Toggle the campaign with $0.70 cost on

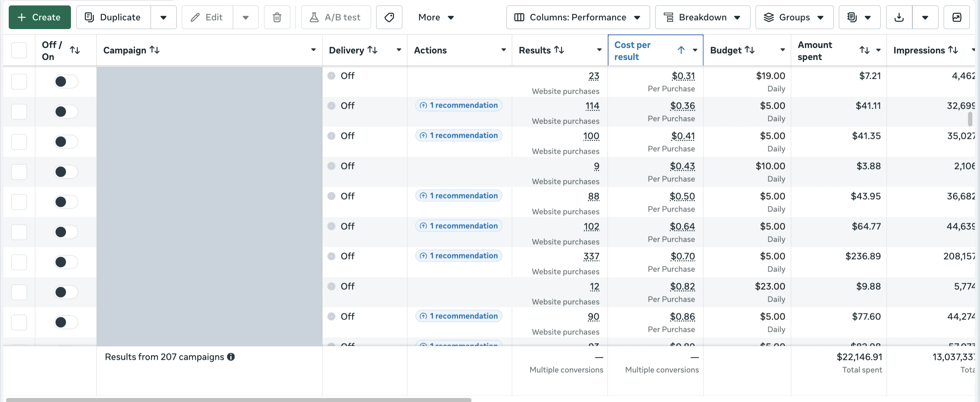[66, 262]
